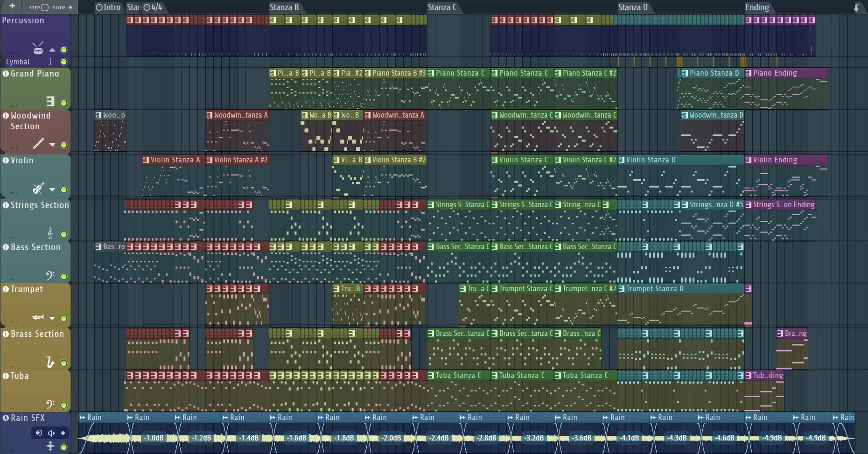Select the Ending timeline marker
This screenshot has width=868, height=454.
(x=757, y=7)
